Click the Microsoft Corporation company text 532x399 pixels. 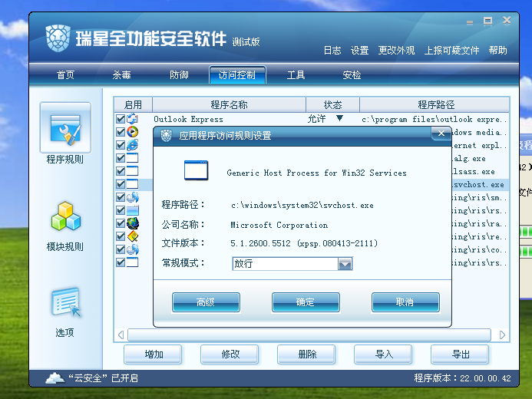(x=279, y=225)
